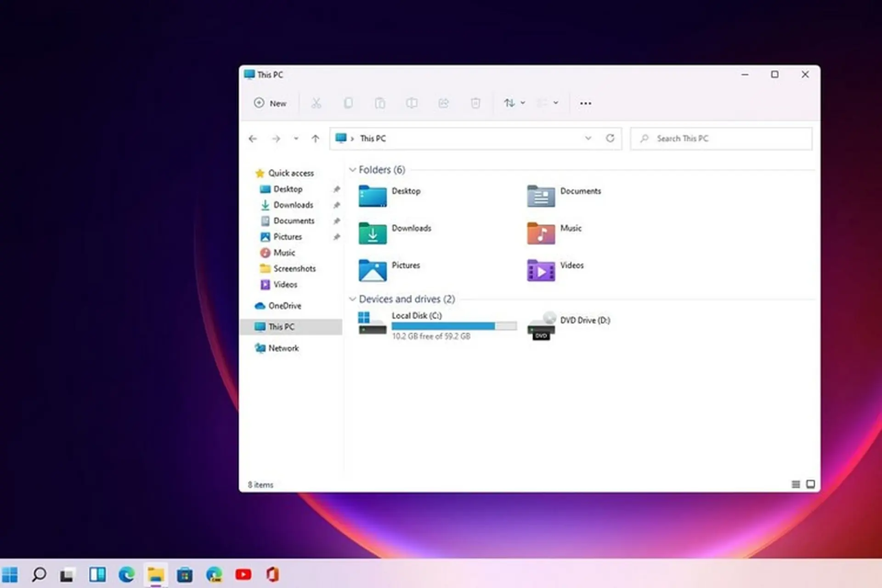Screen dimensions: 882x588
Task: Open Microsoft Store from the taskbar
Action: coord(185,575)
